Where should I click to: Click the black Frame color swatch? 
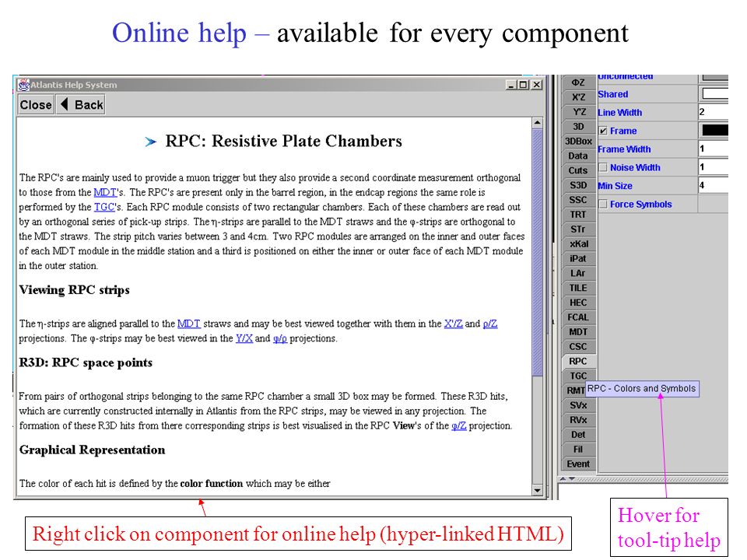tap(715, 131)
